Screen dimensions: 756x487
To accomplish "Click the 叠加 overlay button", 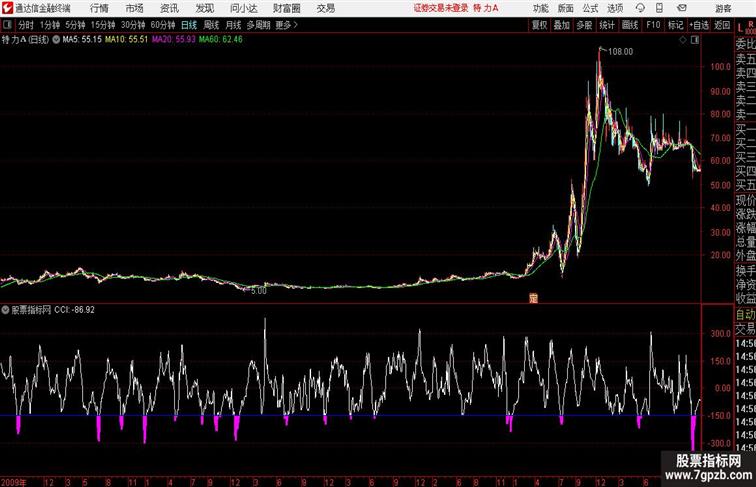I will tap(562, 25).
